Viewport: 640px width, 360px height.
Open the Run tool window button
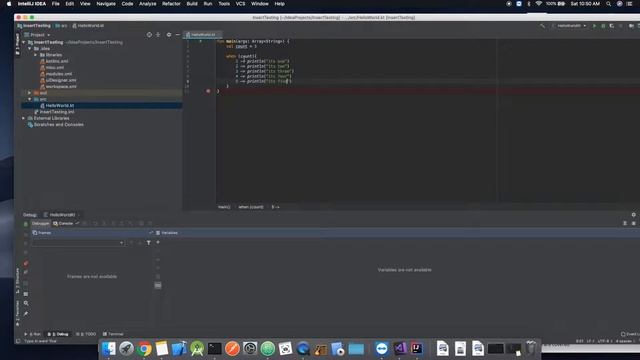33,334
